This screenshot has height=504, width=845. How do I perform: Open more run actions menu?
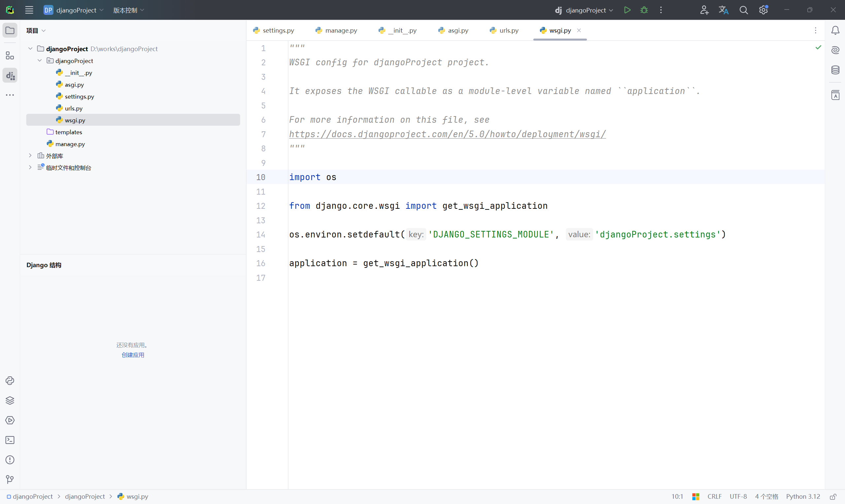point(661,10)
